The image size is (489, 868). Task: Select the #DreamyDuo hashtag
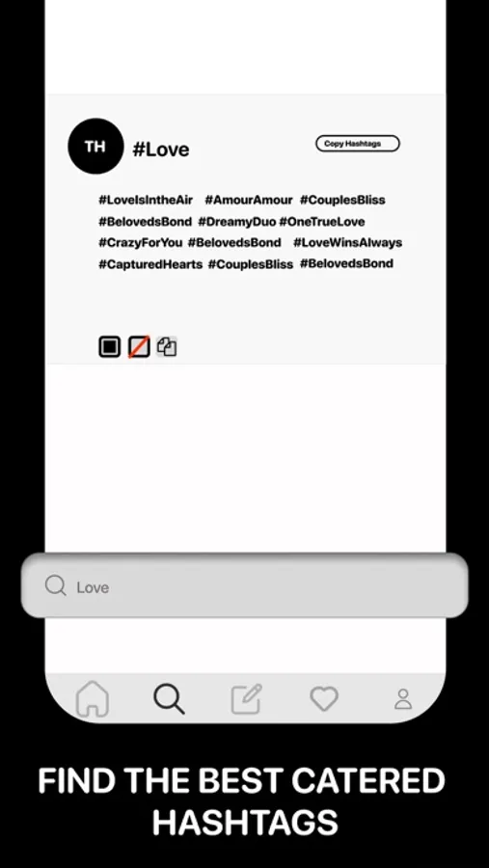point(237,222)
